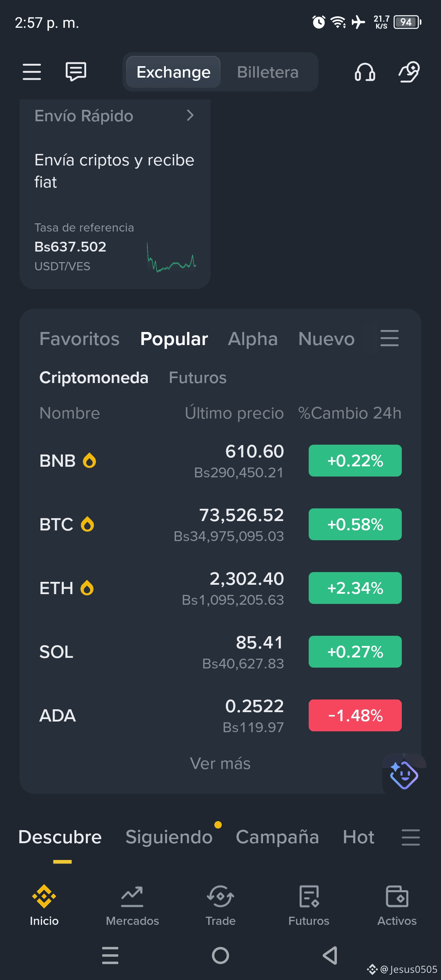Tap the headset customer support icon

[x=365, y=72]
